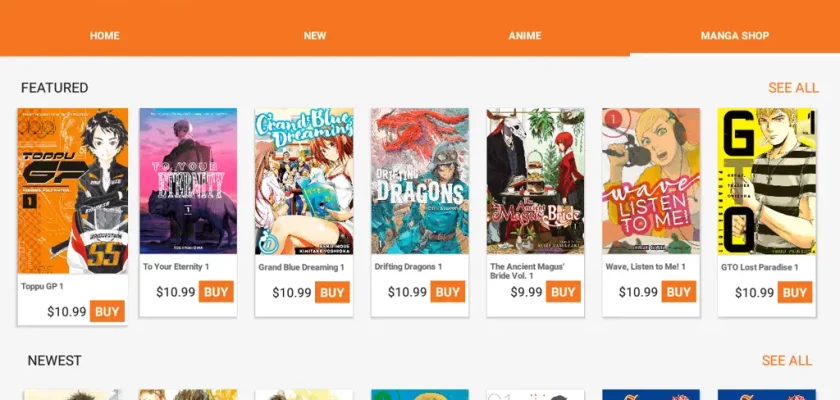This screenshot has height=400, width=840.
Task: Buy Wave, Listen to Me! 1
Action: tap(679, 292)
